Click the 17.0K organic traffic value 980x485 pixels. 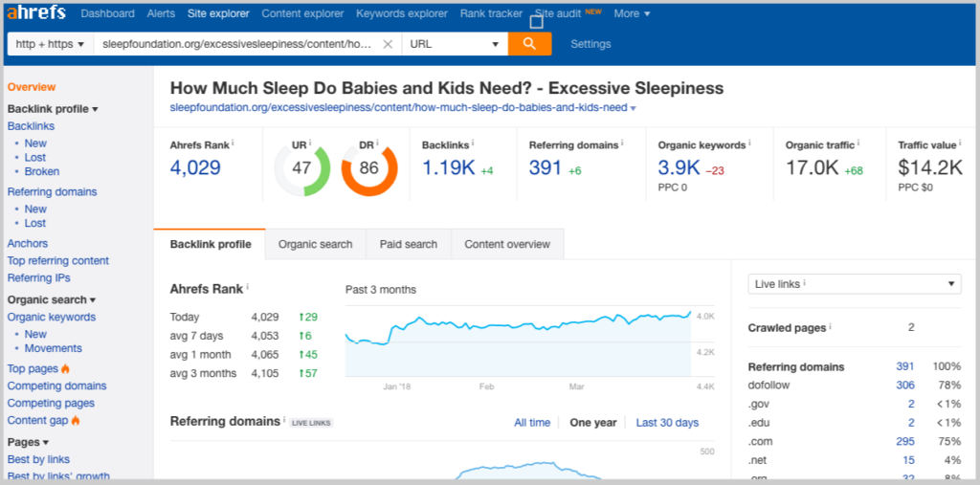[813, 167]
